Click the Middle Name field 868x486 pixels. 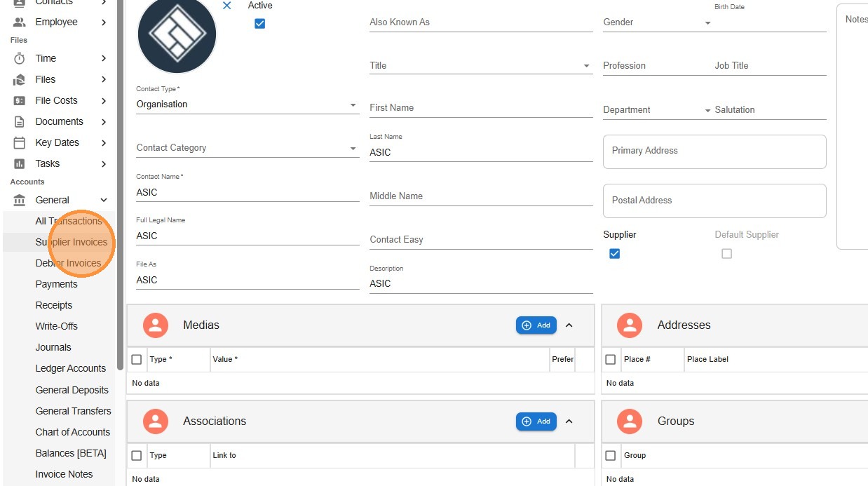(481, 196)
